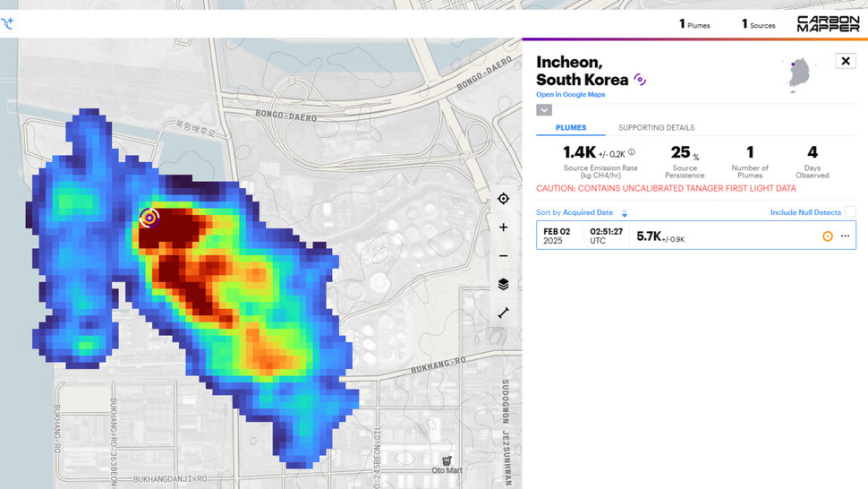Viewport: 868px width, 489px height.
Task: Switch to Supporting Details tab
Action: pos(656,128)
